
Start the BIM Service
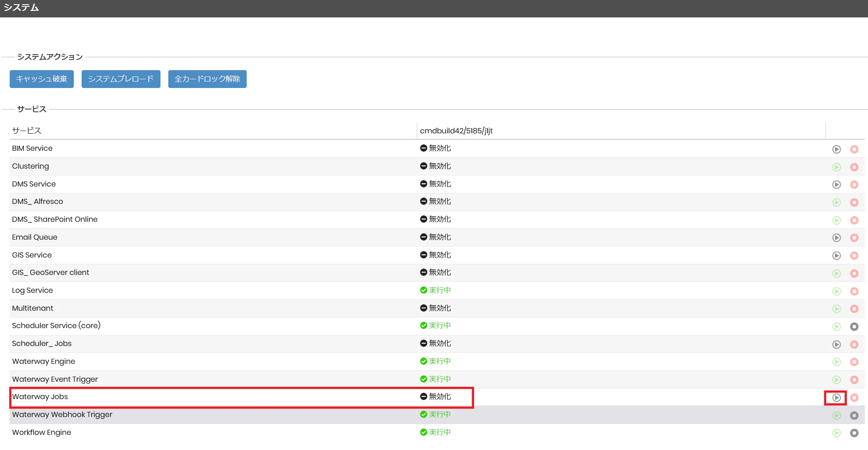(836, 149)
